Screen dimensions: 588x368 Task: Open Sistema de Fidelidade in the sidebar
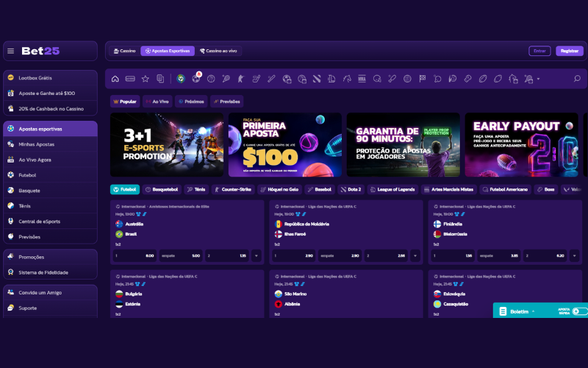(50, 272)
